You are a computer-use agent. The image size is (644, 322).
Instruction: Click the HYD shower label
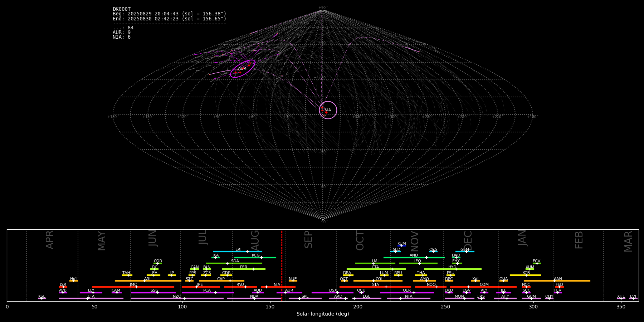(452, 267)
